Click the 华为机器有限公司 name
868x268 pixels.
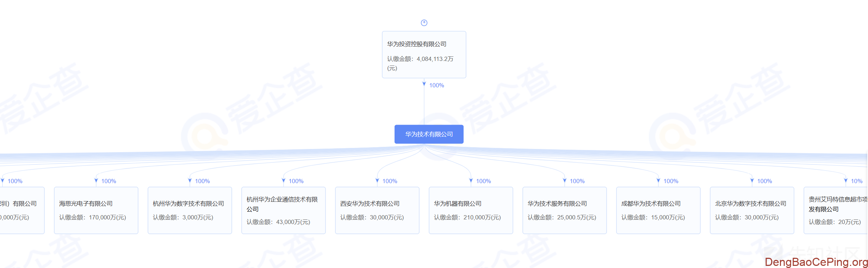pyautogui.click(x=458, y=204)
